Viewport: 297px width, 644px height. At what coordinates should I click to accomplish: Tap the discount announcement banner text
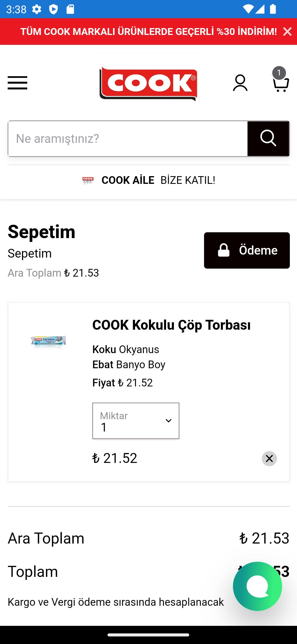click(148, 32)
